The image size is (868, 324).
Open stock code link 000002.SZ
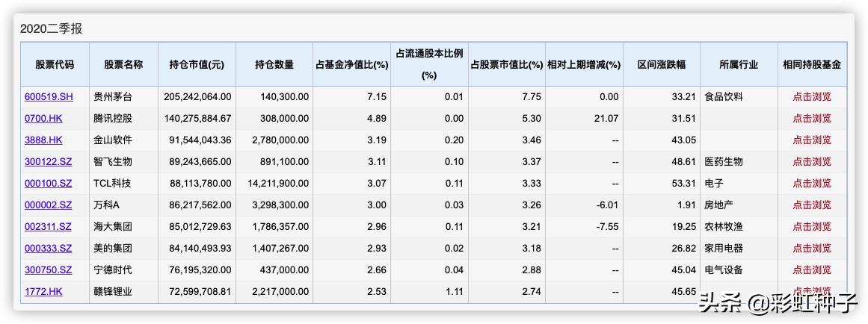point(48,205)
